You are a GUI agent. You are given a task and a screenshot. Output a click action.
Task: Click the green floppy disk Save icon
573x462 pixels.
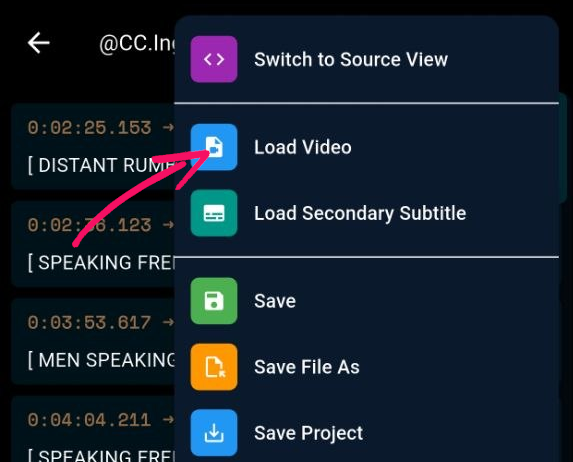point(214,301)
